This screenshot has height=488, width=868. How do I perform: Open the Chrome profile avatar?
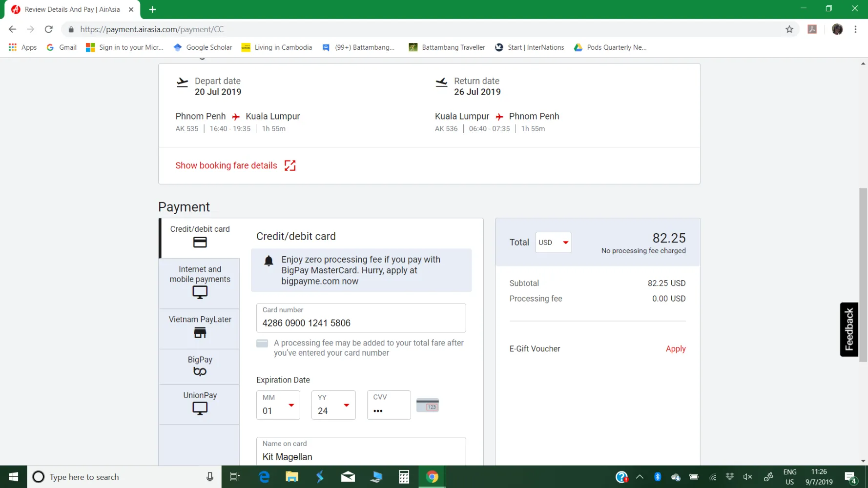click(837, 29)
